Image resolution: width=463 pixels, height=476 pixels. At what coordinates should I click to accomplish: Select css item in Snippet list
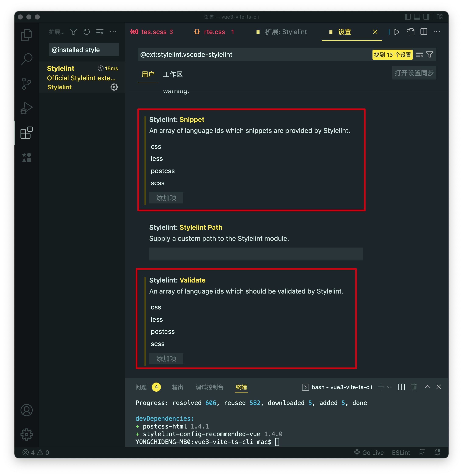[x=156, y=147]
